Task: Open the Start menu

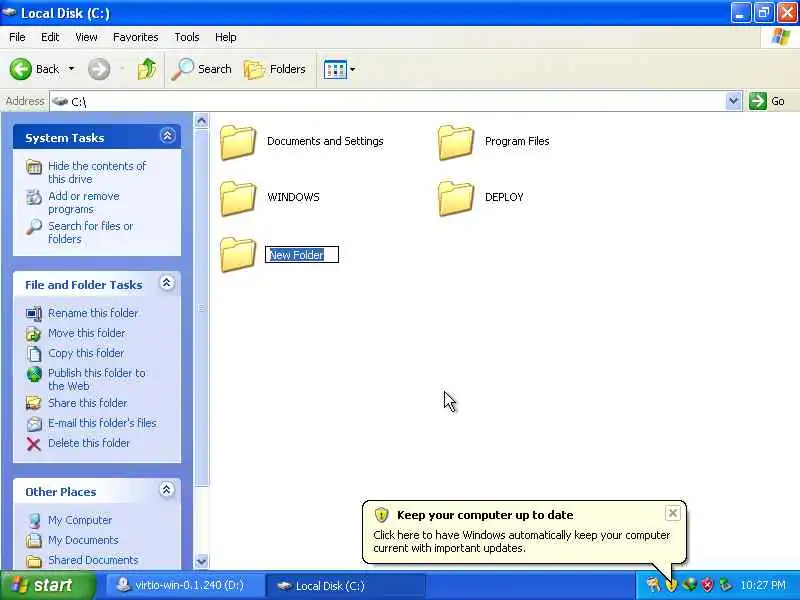Action: click(47, 585)
